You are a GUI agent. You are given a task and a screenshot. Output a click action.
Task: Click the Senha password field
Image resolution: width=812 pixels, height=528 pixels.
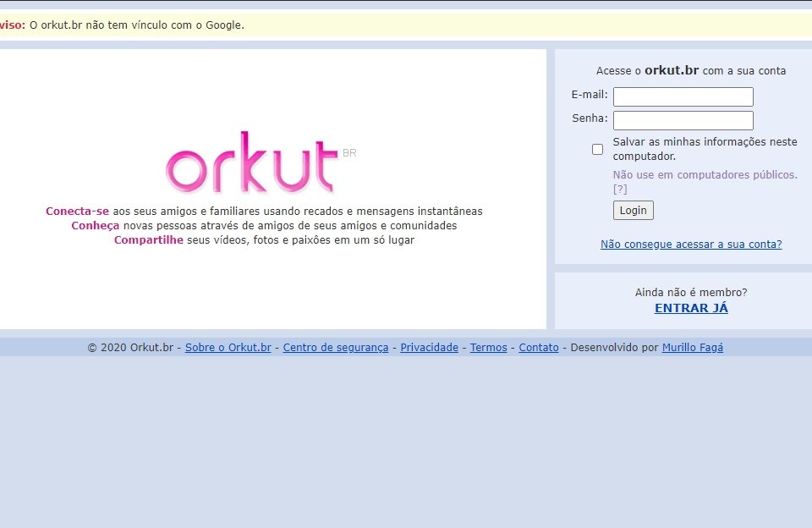pos(683,120)
